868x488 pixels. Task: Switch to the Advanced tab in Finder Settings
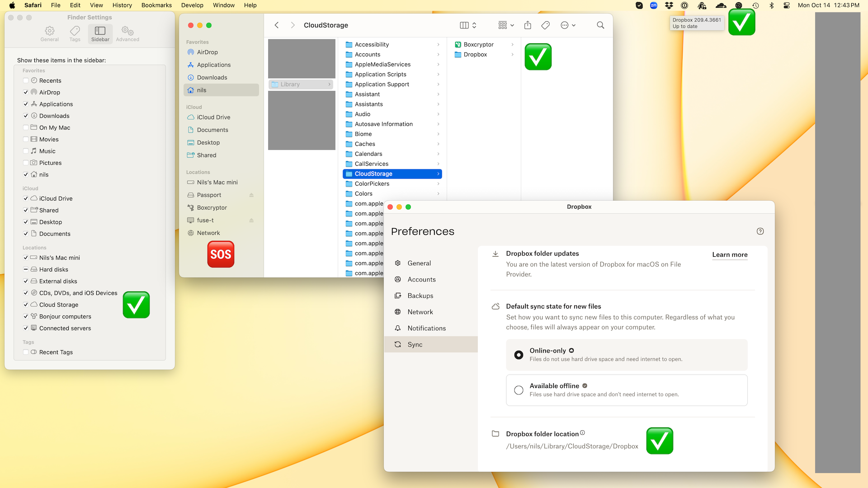(127, 33)
